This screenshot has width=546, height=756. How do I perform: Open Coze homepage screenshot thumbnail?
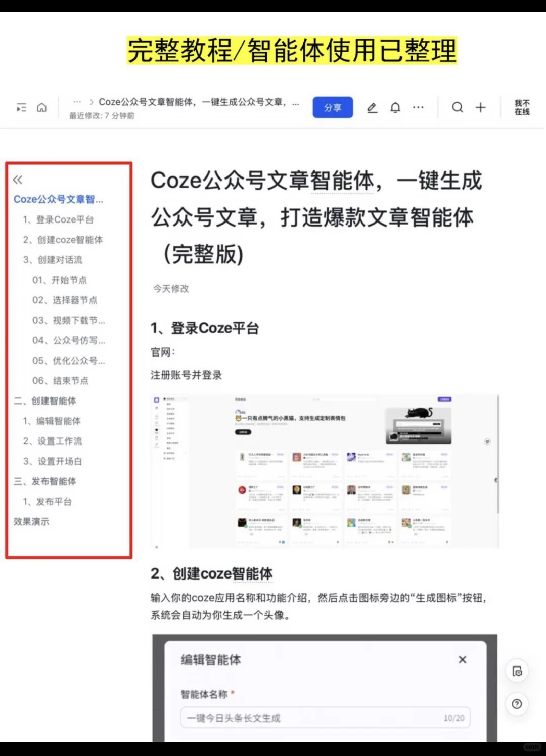[325, 471]
